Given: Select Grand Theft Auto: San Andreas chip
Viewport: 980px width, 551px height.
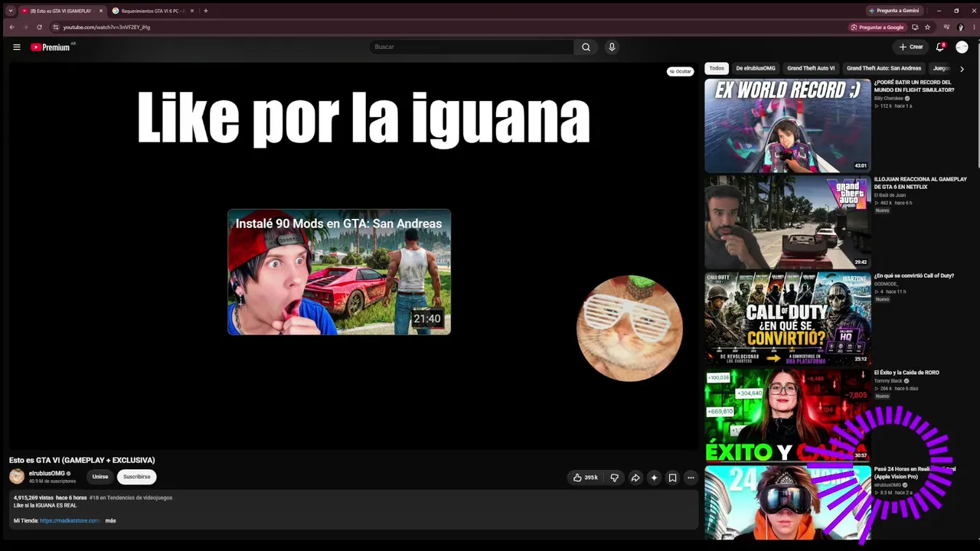Looking at the screenshot, I should [x=884, y=68].
